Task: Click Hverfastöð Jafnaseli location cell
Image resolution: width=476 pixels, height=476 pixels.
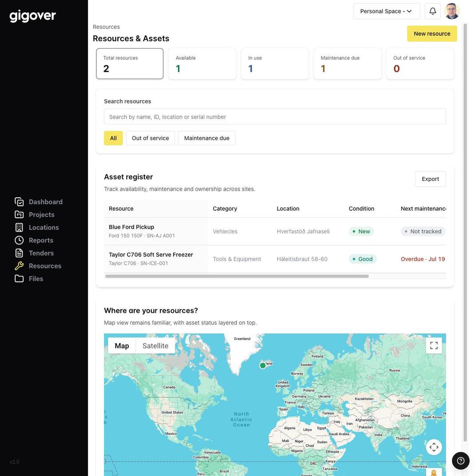Action: click(x=303, y=231)
